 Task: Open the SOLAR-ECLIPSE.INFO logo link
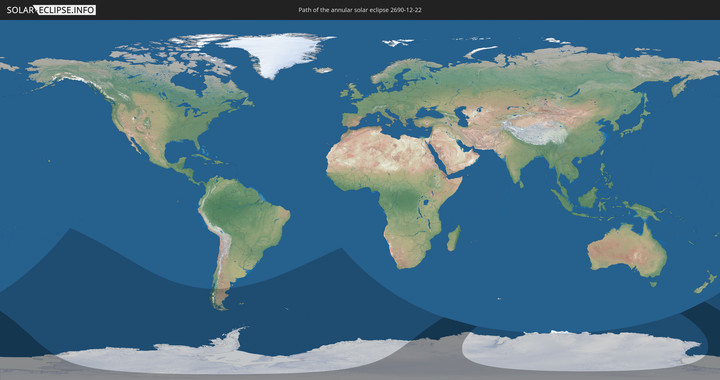(51, 10)
